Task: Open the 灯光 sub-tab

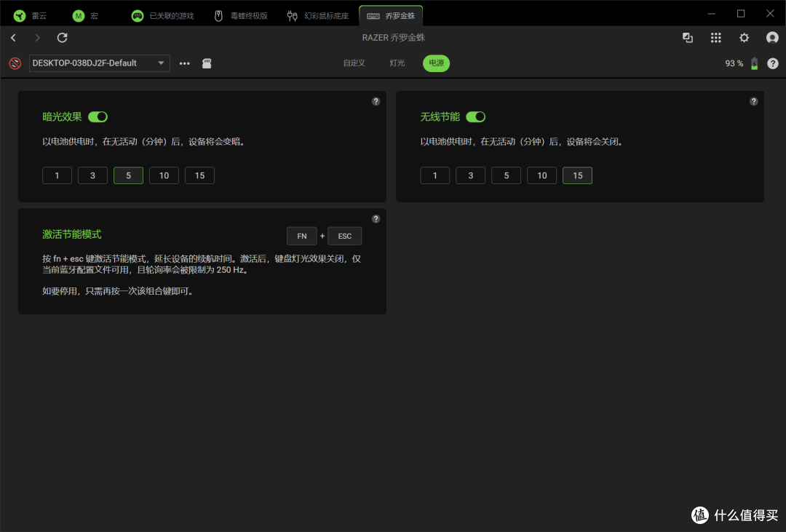Action: [x=397, y=63]
